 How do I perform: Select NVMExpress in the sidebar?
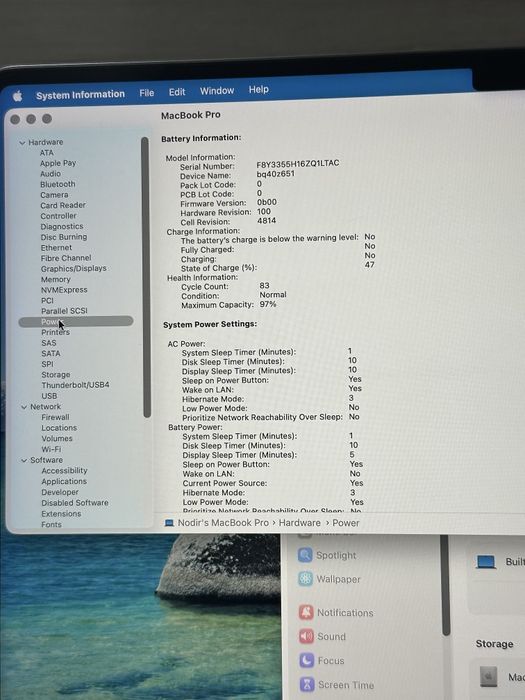(64, 290)
